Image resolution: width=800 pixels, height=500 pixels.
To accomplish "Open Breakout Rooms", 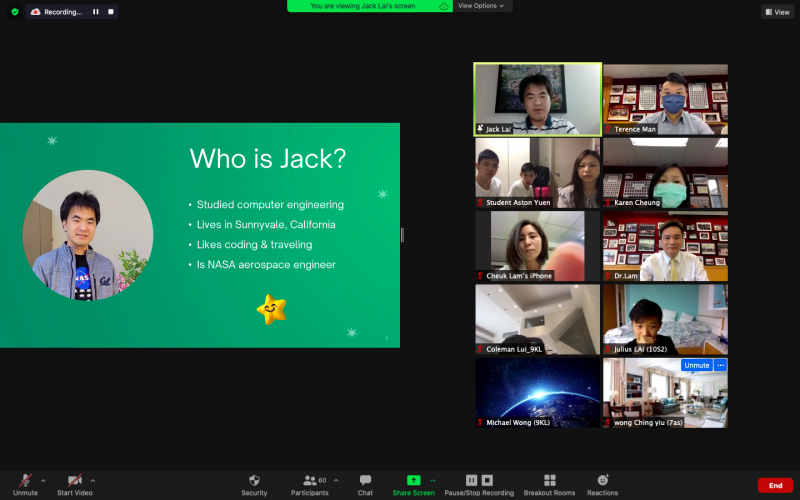I will [x=549, y=485].
